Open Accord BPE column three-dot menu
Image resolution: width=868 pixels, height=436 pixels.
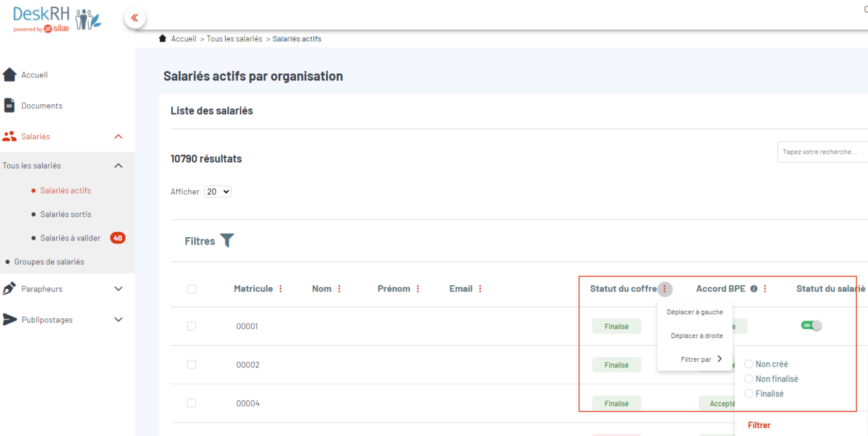[x=765, y=289]
